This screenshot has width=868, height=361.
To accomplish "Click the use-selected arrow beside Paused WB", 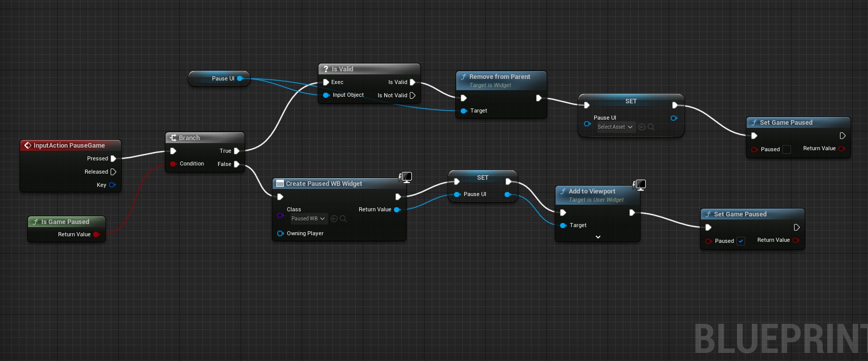I will 334,218.
